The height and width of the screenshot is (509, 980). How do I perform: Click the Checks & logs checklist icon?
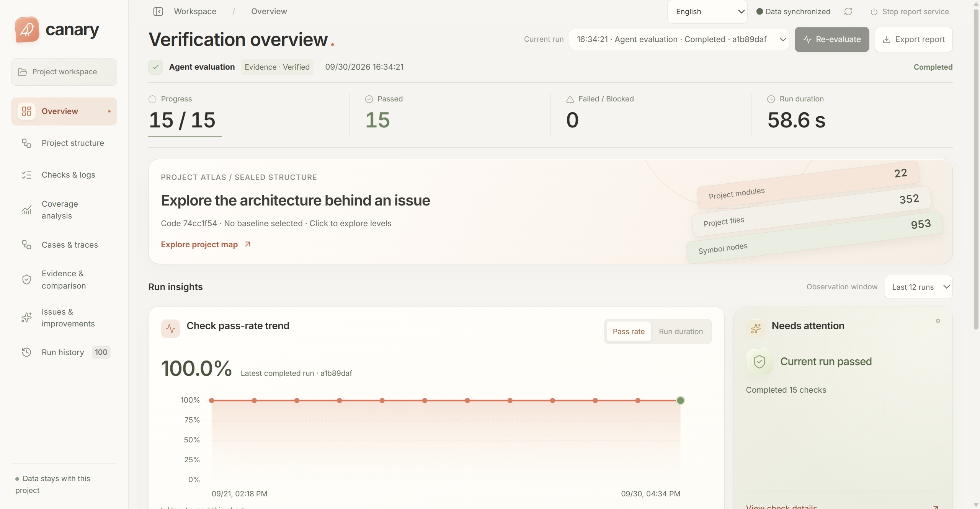[x=26, y=175]
